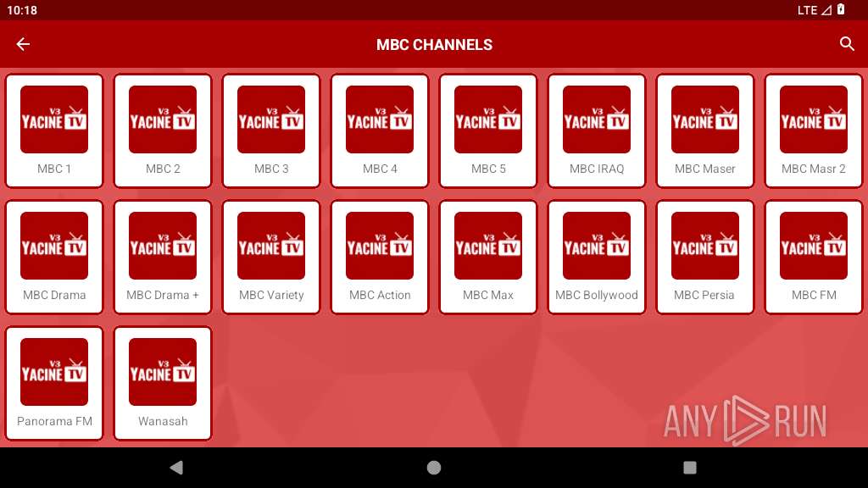Screen dimensions: 868x488
Task: Open search with magnifier icon
Action: [x=847, y=44]
